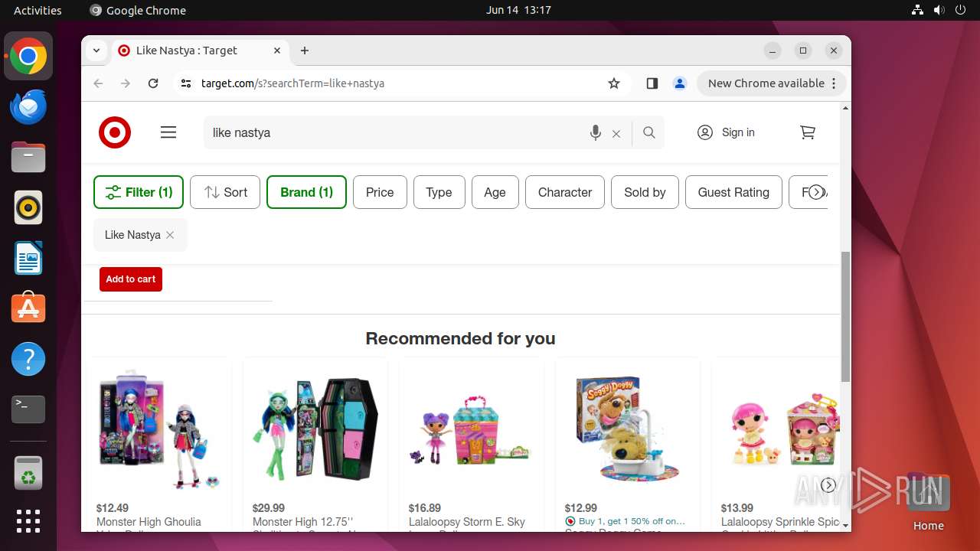Expand the Brand (1) filter

click(306, 192)
